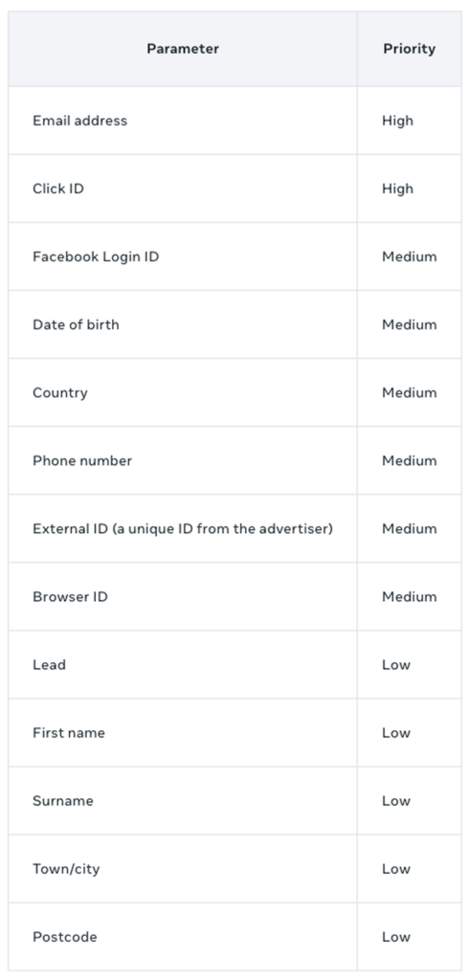This screenshot has height=980, width=469.
Task: Select the Phone number row
Action: click(x=235, y=461)
